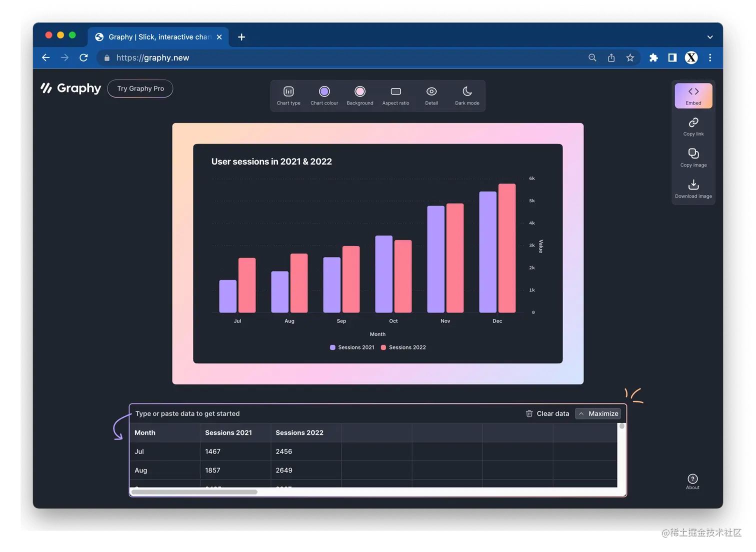Select the Graphy browser tab

(158, 37)
